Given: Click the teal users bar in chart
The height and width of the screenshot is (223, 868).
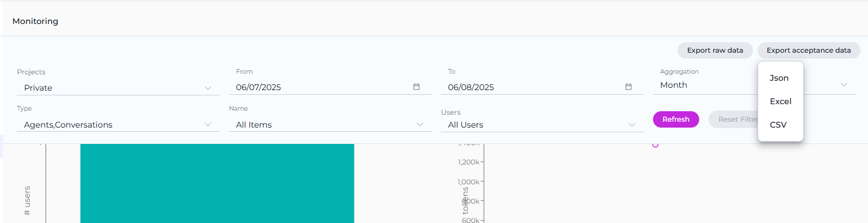Looking at the screenshot, I should (x=217, y=183).
